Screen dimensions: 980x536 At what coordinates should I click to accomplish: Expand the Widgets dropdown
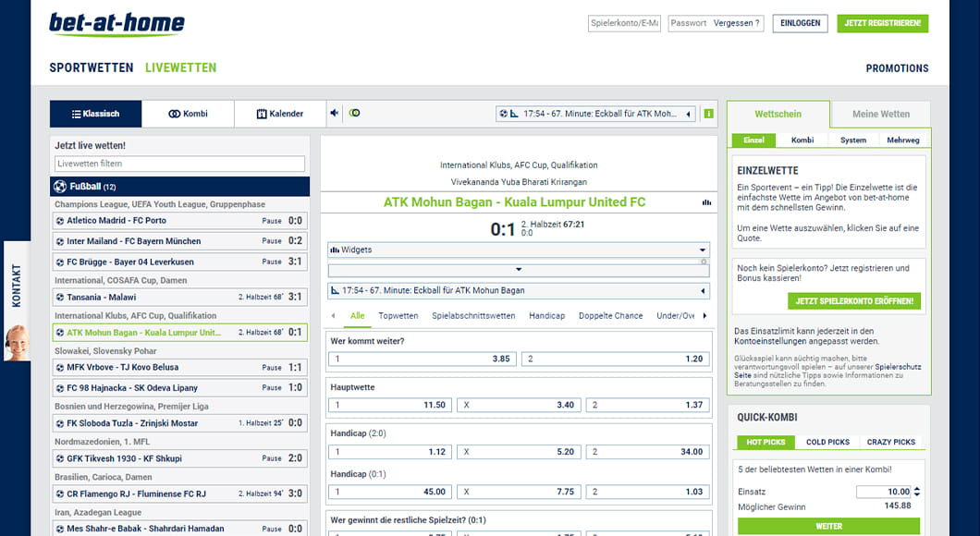(x=518, y=250)
